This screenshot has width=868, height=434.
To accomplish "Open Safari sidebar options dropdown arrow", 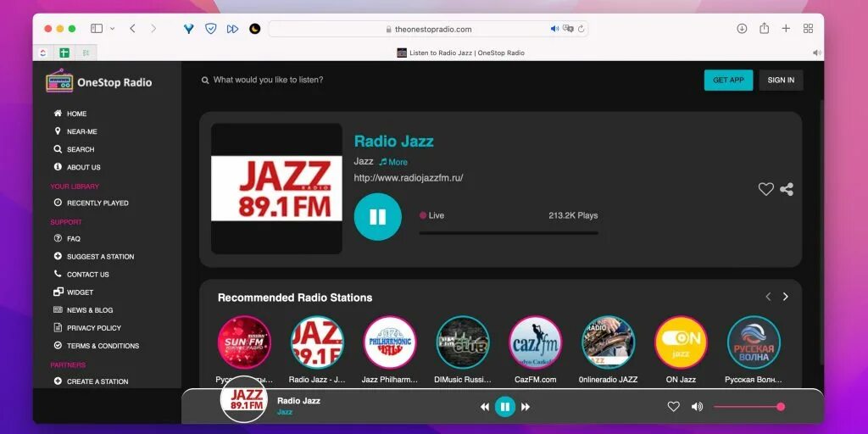I will pyautogui.click(x=113, y=29).
